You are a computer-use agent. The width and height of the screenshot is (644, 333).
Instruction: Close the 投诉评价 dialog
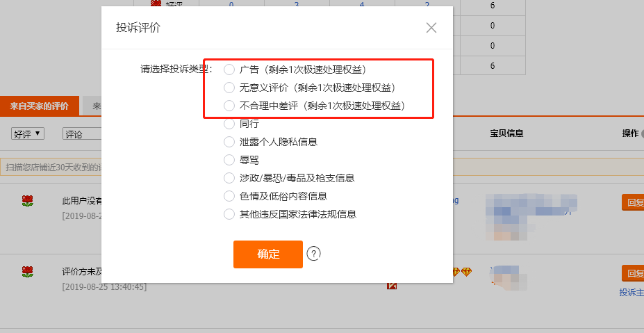431,28
